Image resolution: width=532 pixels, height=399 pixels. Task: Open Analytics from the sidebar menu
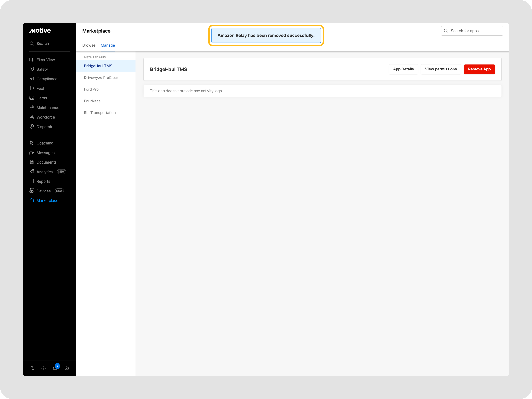pyautogui.click(x=44, y=172)
